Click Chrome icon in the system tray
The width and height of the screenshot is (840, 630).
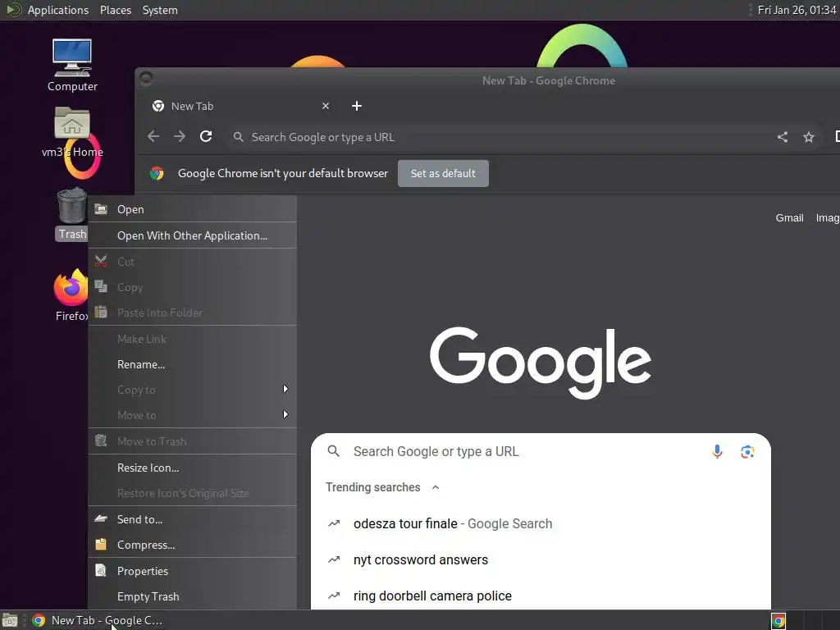[x=778, y=621]
